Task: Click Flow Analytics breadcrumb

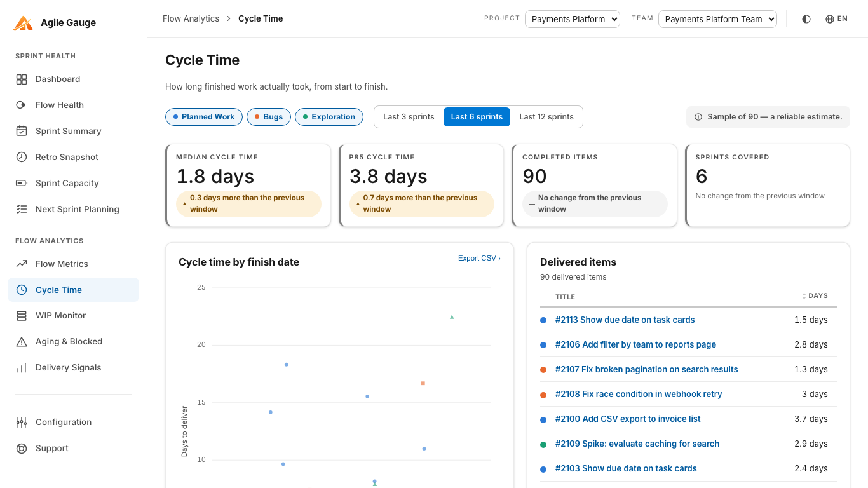Action: point(191,18)
